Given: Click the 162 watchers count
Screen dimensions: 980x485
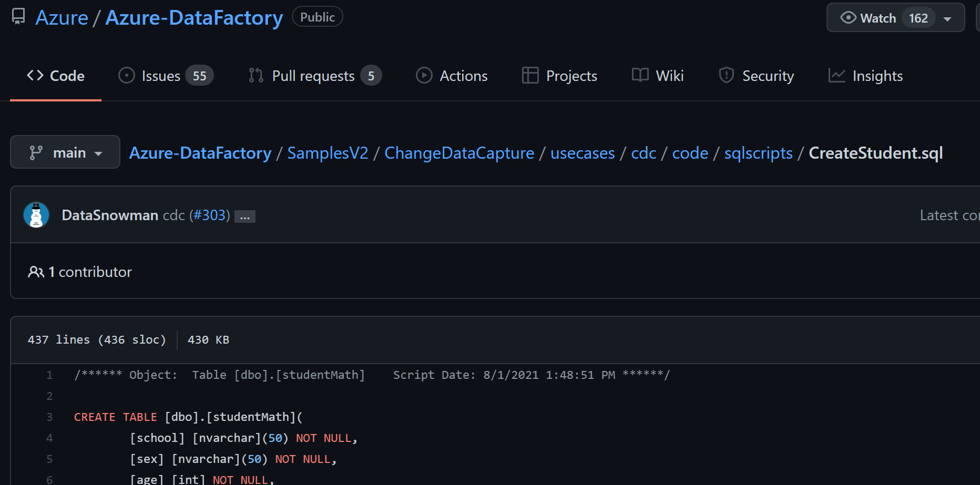Looking at the screenshot, I should [x=918, y=18].
